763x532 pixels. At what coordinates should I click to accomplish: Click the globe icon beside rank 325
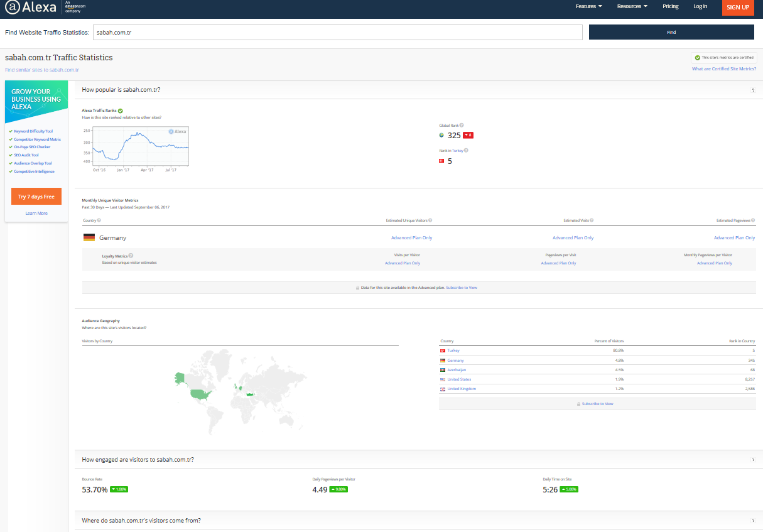pos(442,135)
